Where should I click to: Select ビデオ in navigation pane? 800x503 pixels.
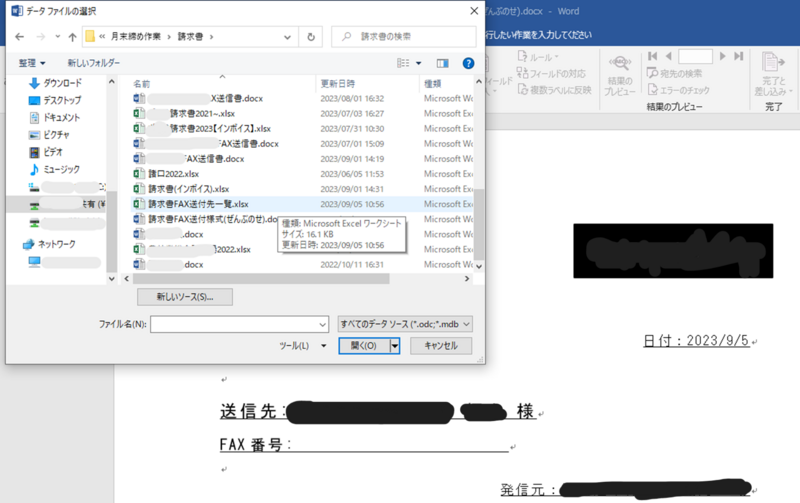46,152
